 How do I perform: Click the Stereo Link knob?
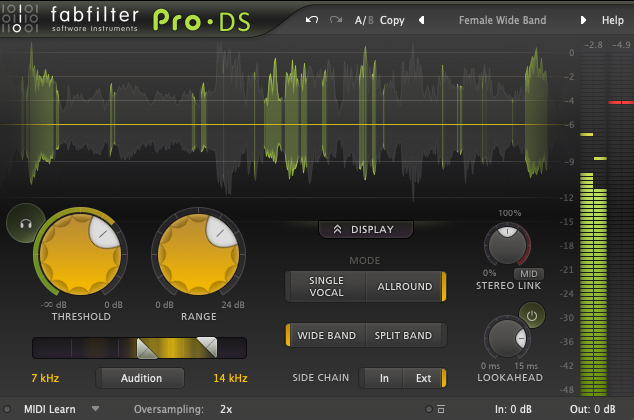click(507, 245)
